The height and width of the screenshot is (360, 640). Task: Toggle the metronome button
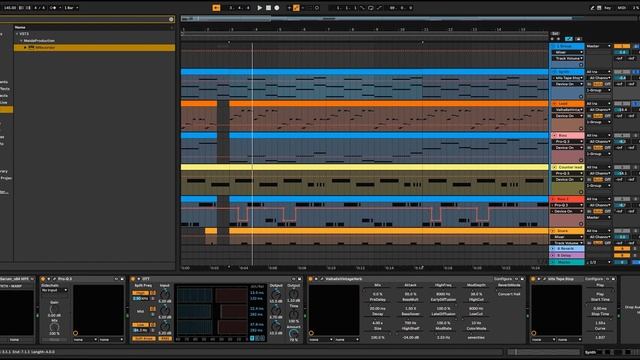(53, 8)
